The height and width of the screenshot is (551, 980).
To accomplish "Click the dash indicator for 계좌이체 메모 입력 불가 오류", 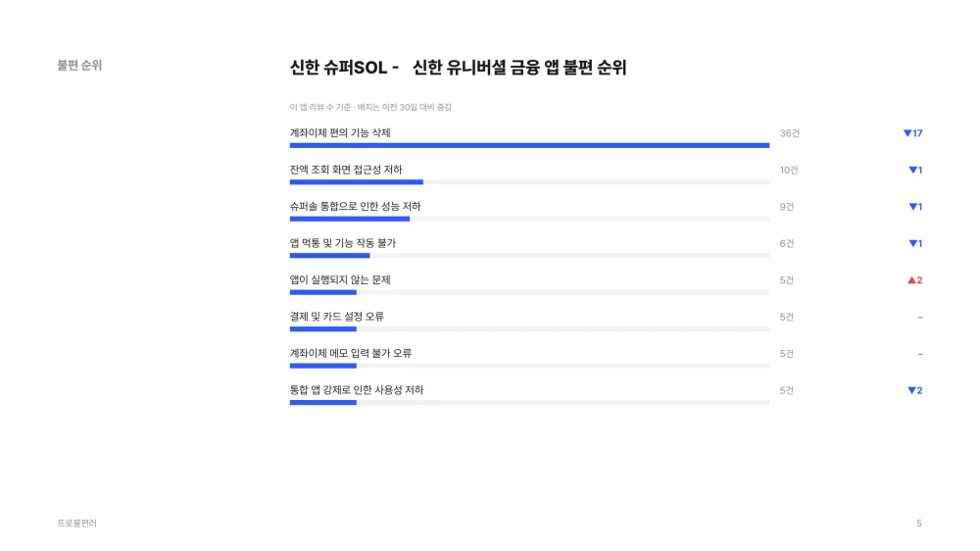I will [920, 354].
